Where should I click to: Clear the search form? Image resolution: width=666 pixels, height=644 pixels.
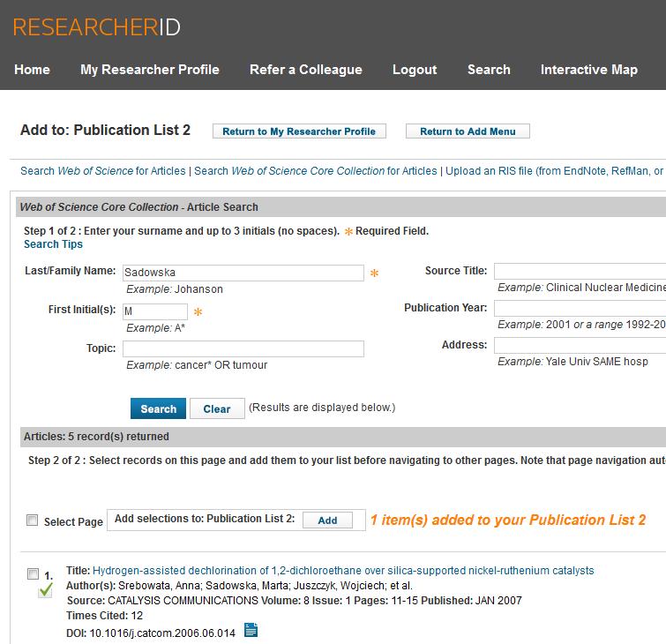(x=217, y=408)
